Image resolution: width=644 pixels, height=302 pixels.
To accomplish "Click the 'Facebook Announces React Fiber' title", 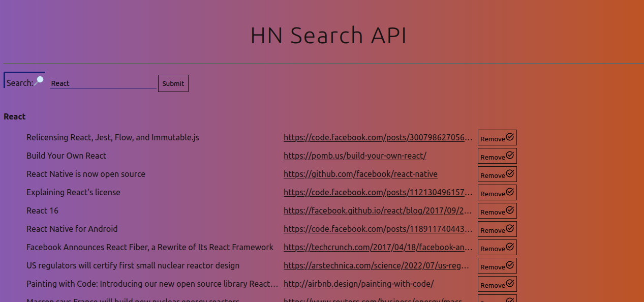I will (150, 247).
